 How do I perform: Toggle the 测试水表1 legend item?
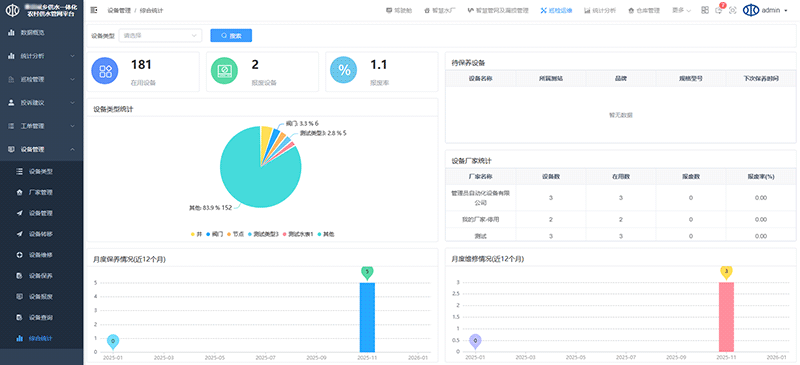click(297, 234)
